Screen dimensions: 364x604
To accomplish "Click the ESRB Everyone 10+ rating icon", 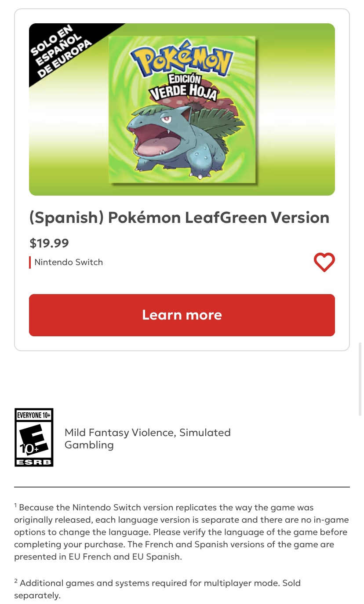I will coord(34,437).
